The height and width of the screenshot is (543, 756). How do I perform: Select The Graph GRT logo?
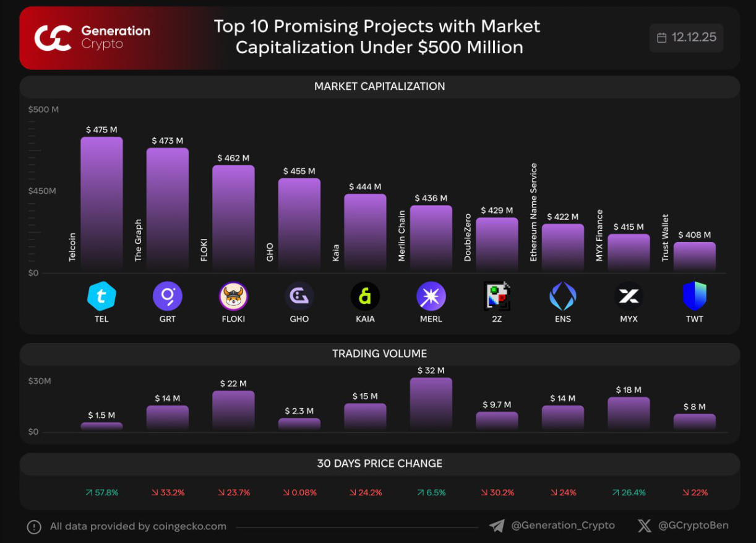(167, 296)
